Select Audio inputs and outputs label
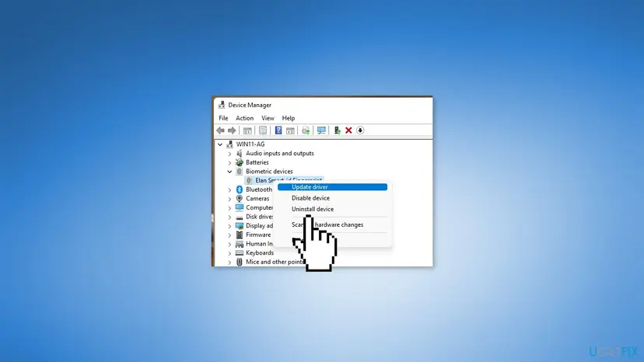The height and width of the screenshot is (362, 644). [280, 154]
